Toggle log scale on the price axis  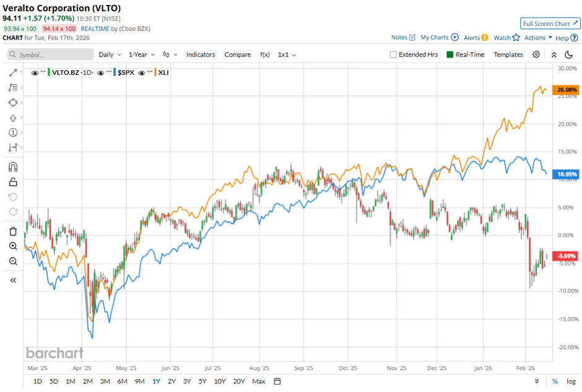click(571, 381)
